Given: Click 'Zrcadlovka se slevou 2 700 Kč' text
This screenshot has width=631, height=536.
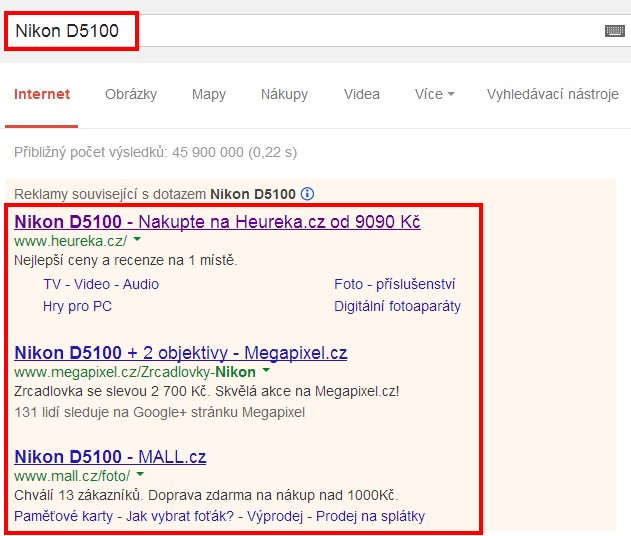Looking at the screenshot, I should pyautogui.click(x=110, y=391).
